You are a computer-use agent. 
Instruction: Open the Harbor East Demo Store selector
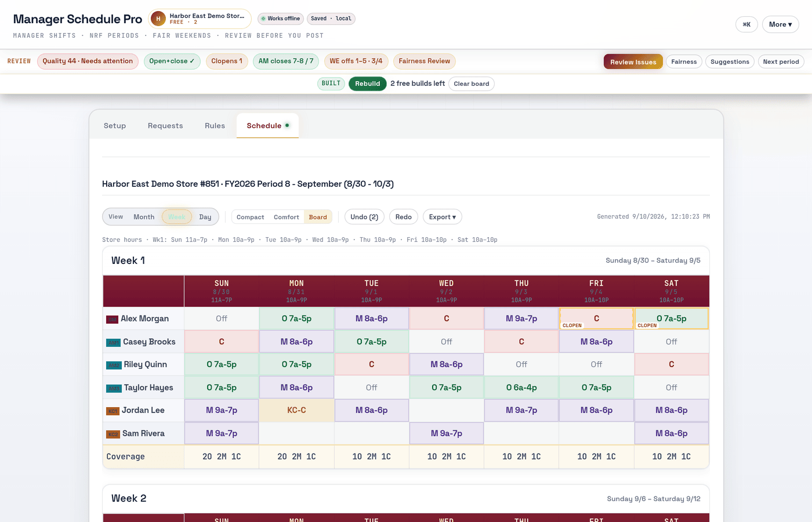200,19
